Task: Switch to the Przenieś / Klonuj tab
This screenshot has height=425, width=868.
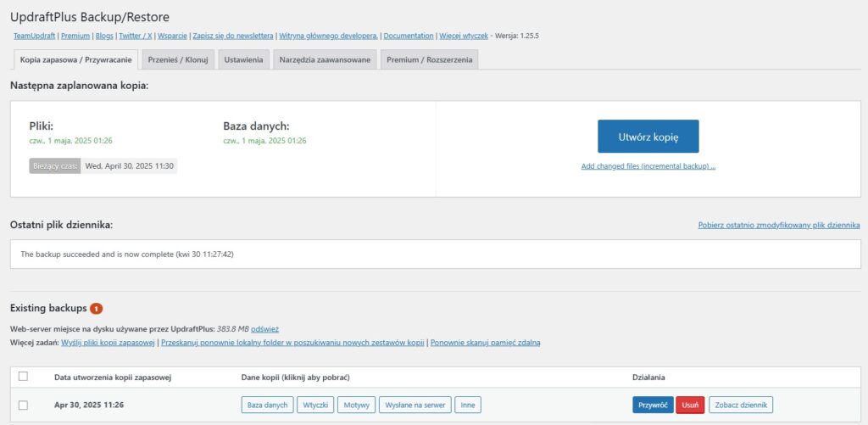Action: coord(178,60)
